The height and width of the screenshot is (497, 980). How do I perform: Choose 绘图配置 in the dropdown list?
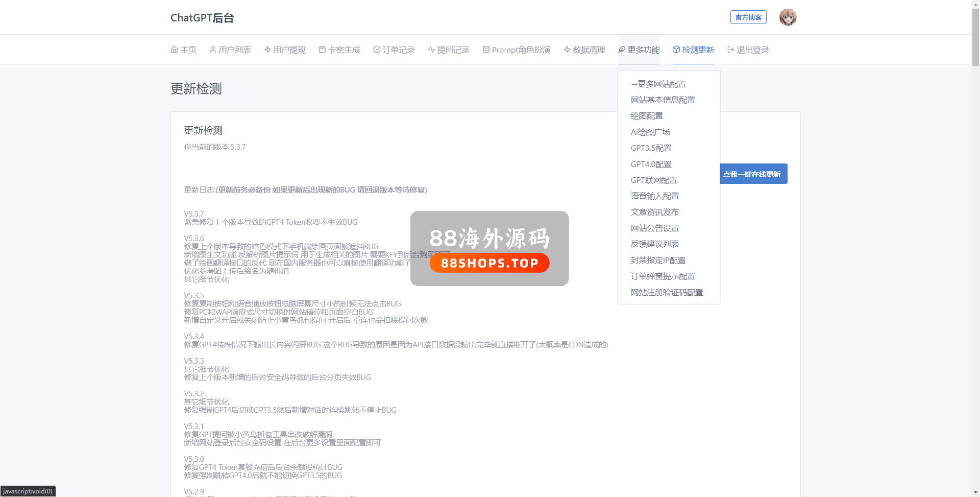(647, 116)
